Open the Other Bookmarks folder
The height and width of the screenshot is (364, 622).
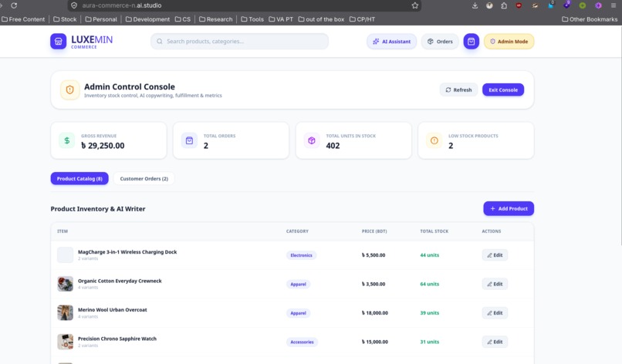pos(590,19)
